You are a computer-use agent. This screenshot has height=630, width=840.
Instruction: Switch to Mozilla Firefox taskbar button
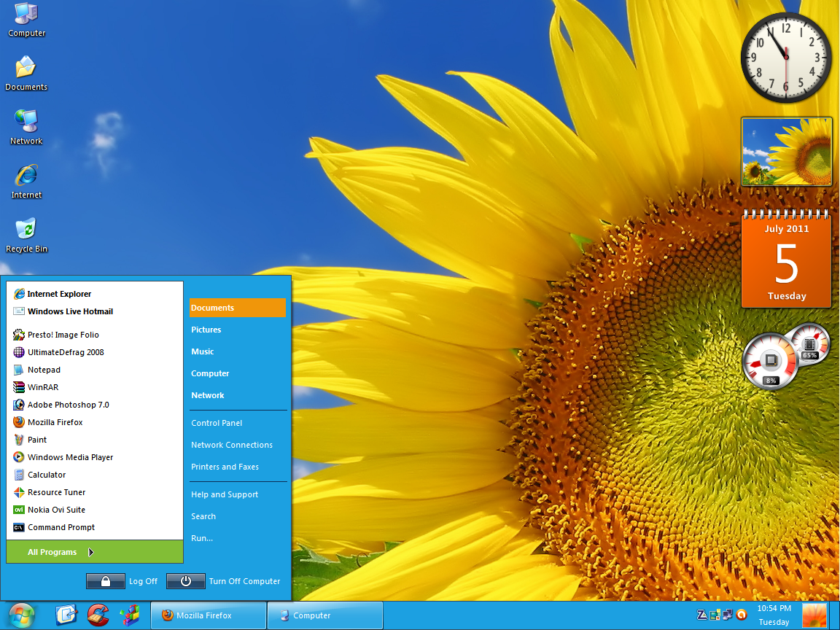pos(209,615)
